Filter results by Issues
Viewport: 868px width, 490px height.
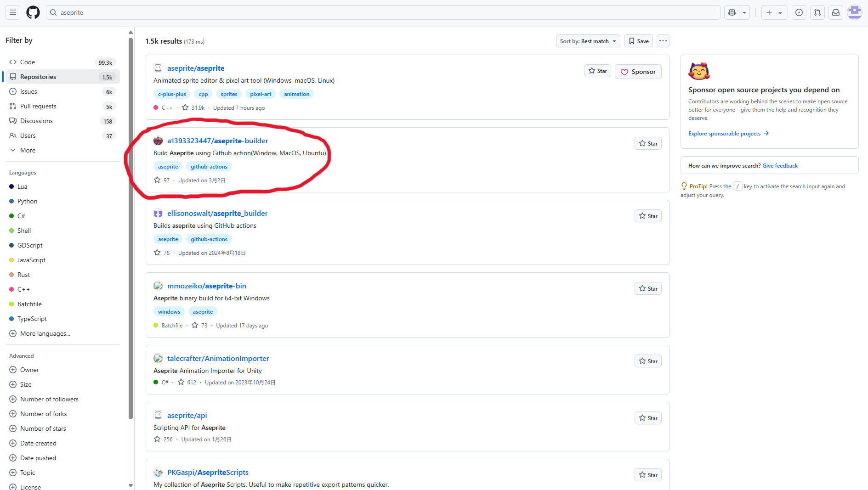point(62,91)
